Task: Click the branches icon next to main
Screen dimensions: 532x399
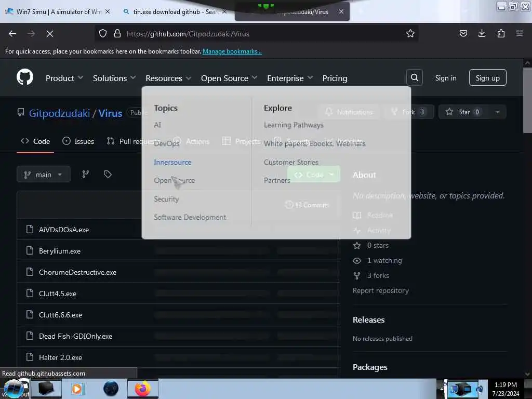Action: coord(86,174)
